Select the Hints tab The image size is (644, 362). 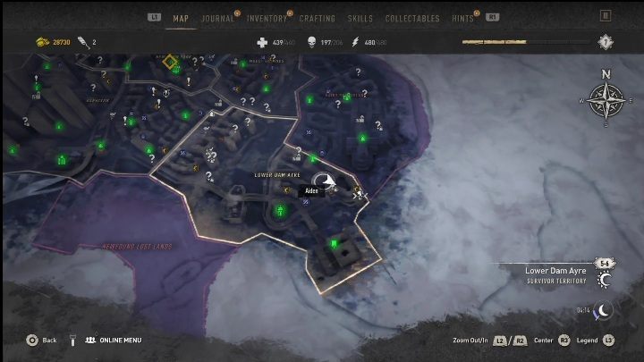[x=463, y=19]
